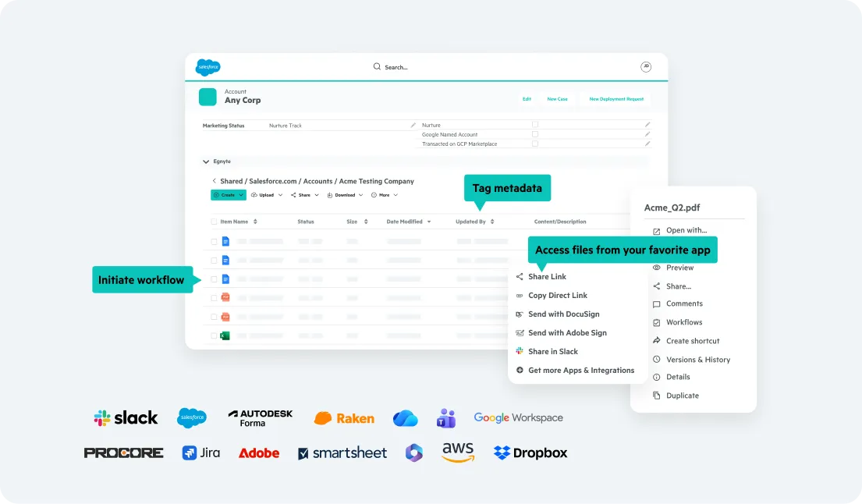Click the pencil edit icon for Nurture

[x=647, y=125]
